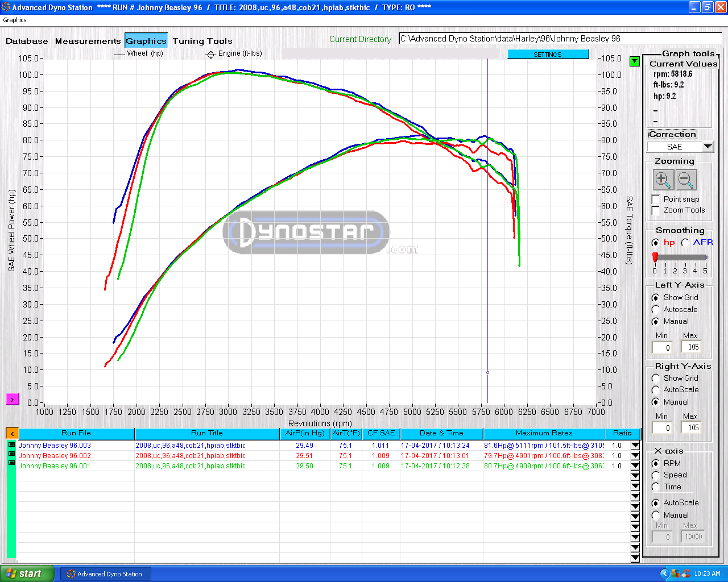The image size is (728, 582).
Task: Click the SETTINGS button
Action: 548,55
